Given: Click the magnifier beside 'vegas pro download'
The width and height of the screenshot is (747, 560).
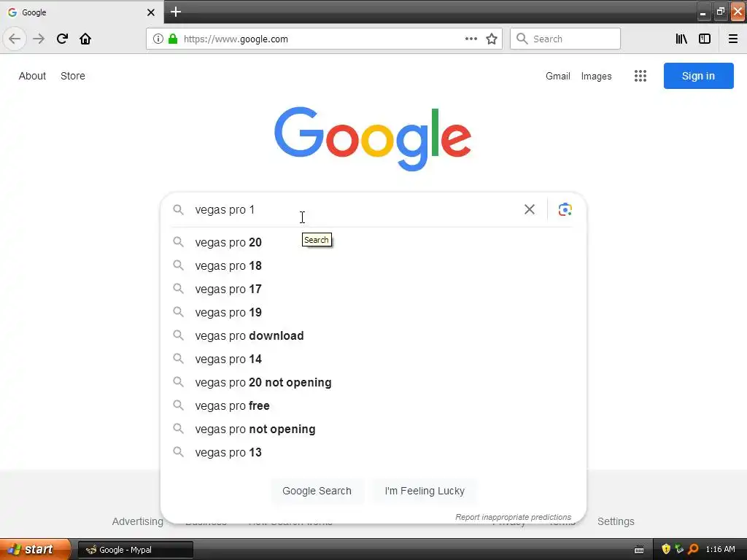Looking at the screenshot, I should (178, 335).
